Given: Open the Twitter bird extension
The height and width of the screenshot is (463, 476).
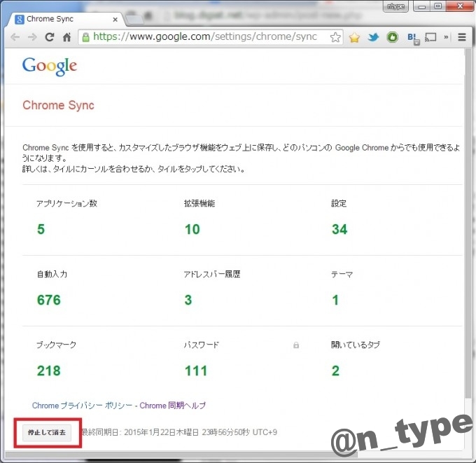Looking at the screenshot, I should click(373, 37).
